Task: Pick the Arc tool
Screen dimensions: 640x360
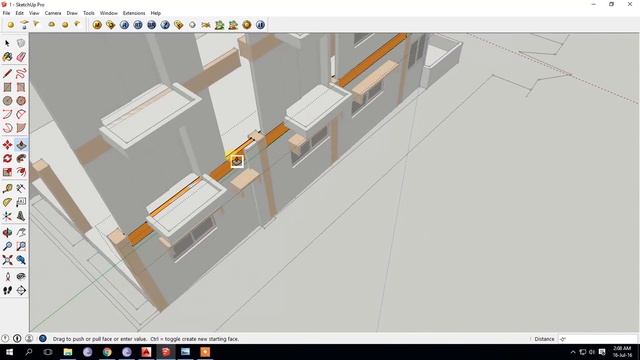Action: point(7,114)
